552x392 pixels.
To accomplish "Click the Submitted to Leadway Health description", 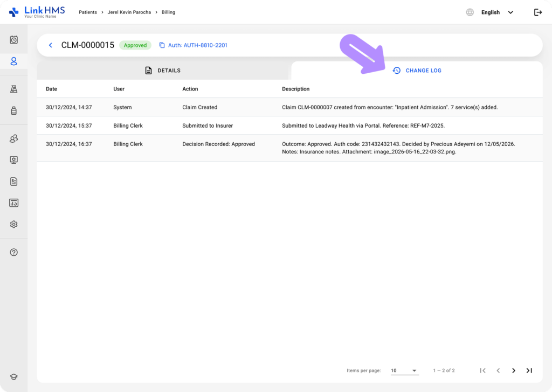I will (363, 125).
